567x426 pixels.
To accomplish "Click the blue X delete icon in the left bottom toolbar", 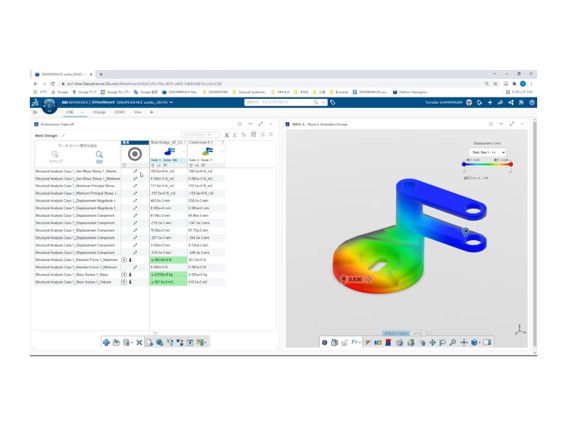I will point(139,342).
